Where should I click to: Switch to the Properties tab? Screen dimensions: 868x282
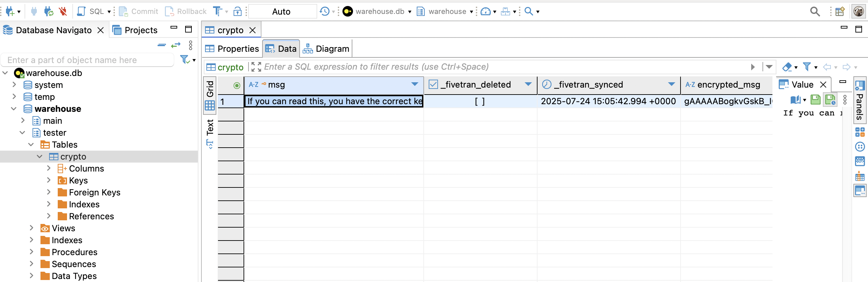pos(232,49)
